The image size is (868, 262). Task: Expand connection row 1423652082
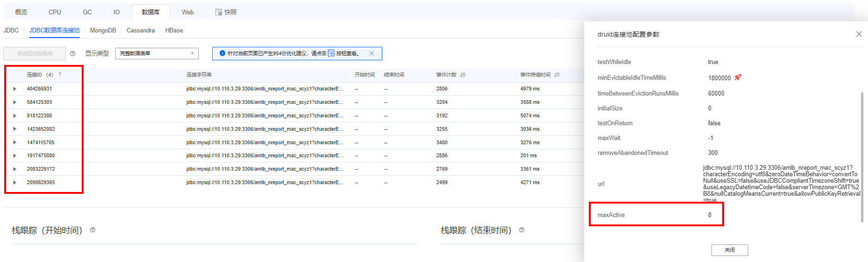pos(15,129)
